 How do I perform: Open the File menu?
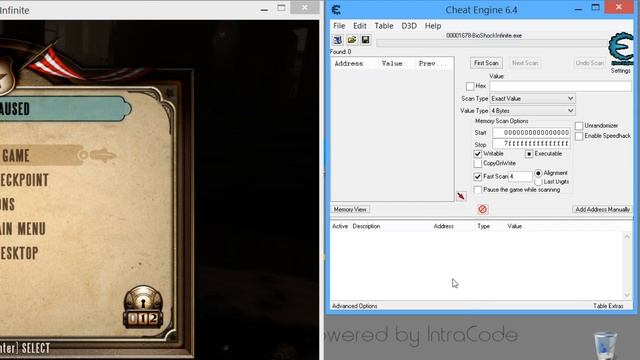[339, 26]
